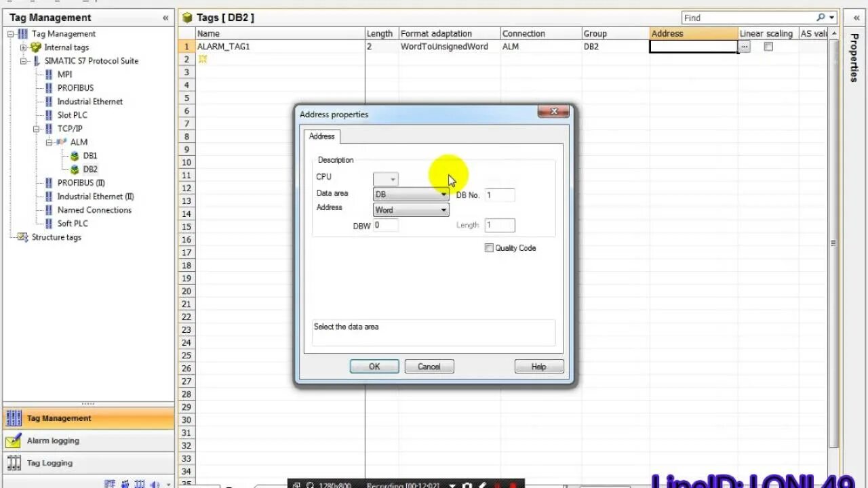Collapse the Tag Management panel with the chevrons
This screenshot has height=488, width=868.
165,18
